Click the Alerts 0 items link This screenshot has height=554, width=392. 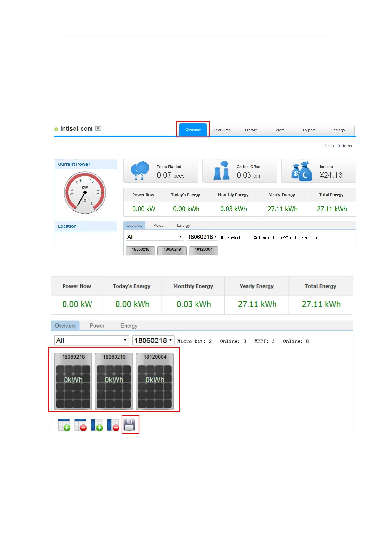[x=339, y=146]
